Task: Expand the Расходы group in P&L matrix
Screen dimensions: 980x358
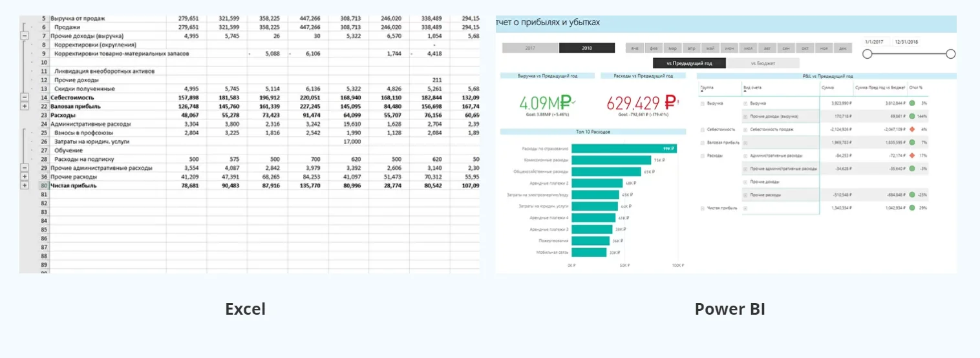Action: tap(703, 156)
